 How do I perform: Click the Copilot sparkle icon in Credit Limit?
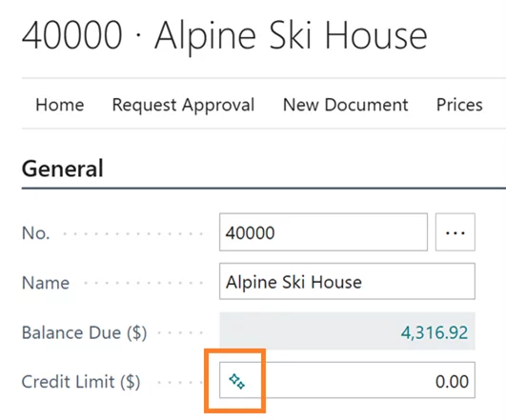tap(237, 381)
